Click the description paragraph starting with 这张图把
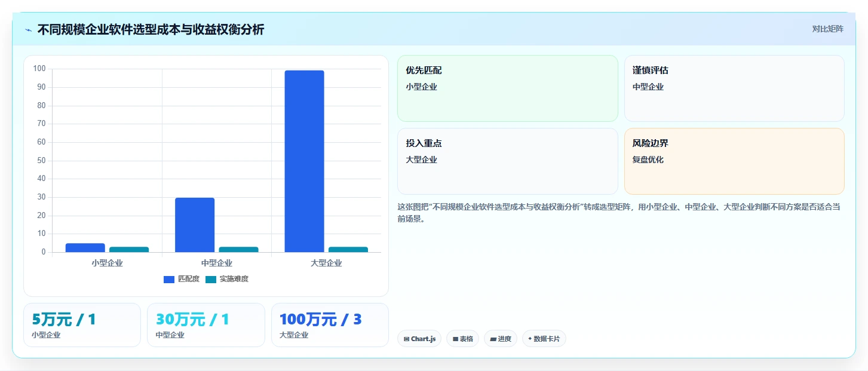The width and height of the screenshot is (868, 371). tap(619, 213)
